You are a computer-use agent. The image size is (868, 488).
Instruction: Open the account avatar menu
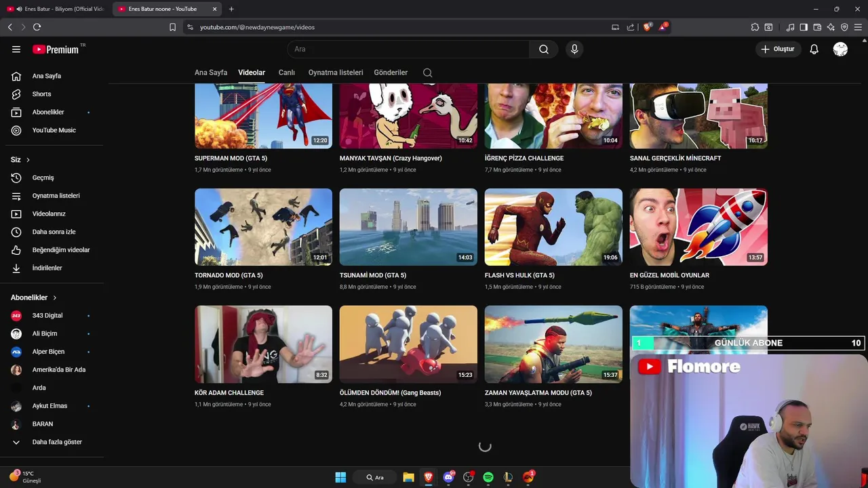(840, 49)
